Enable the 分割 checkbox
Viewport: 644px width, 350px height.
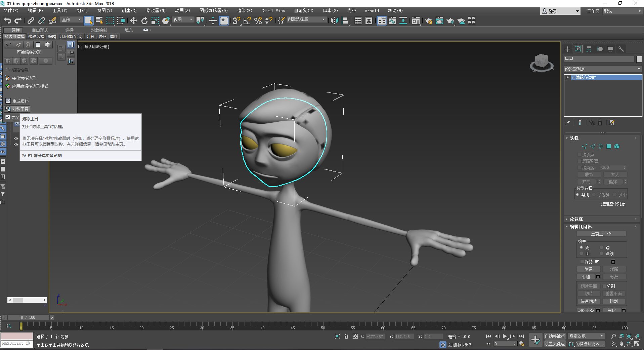click(604, 286)
